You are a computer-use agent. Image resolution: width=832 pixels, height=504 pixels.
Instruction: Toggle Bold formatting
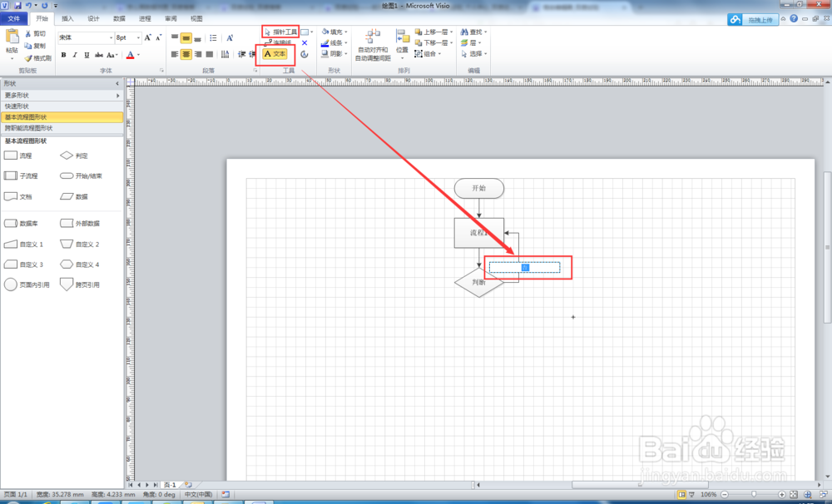click(64, 55)
